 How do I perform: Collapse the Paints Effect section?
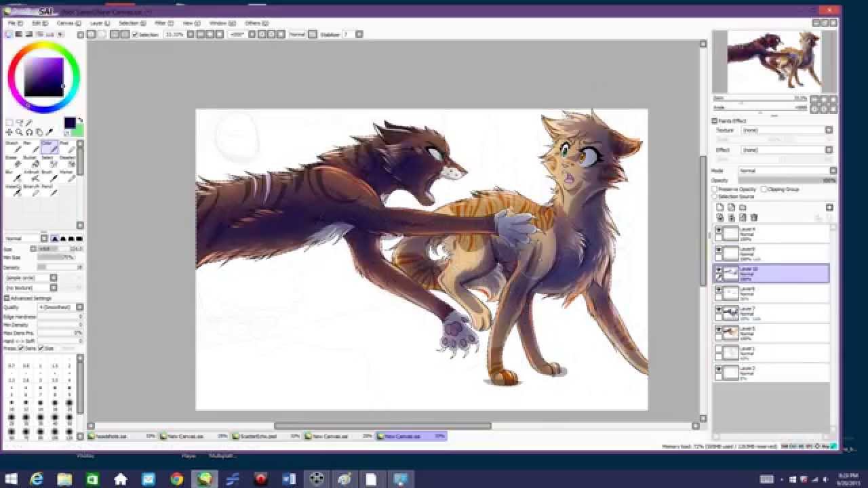coord(714,121)
